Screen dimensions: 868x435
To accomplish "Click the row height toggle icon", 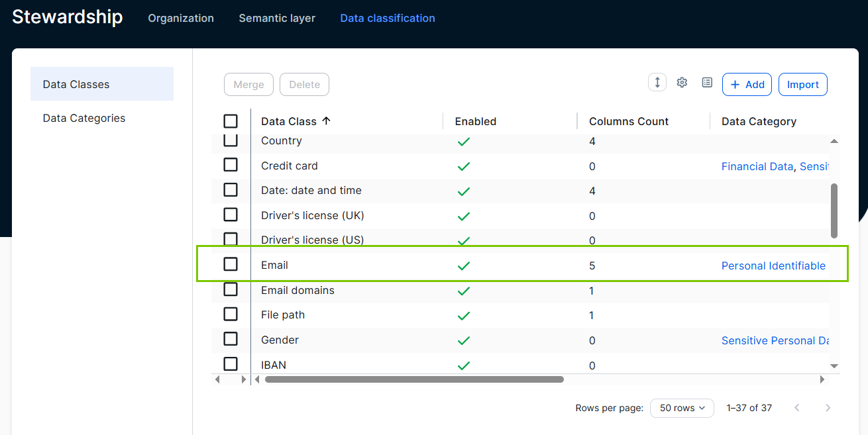I will 657,83.
